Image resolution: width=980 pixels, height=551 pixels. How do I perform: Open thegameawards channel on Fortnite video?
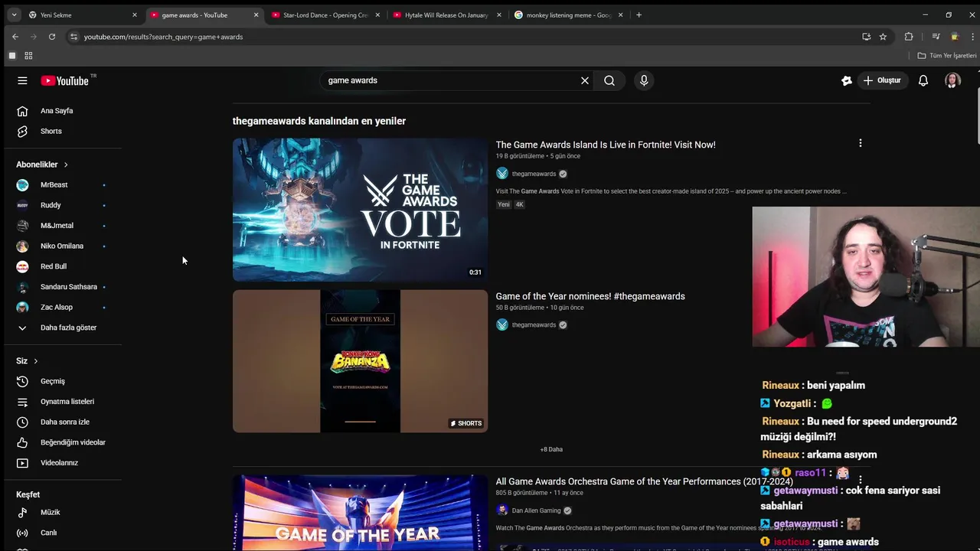point(534,174)
